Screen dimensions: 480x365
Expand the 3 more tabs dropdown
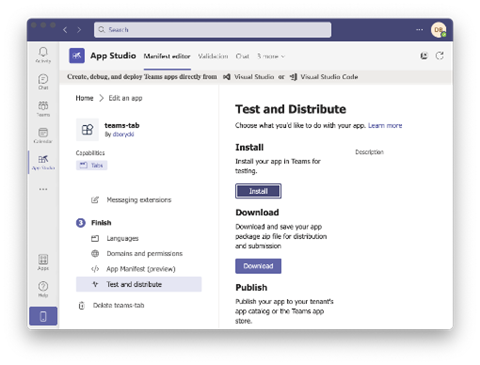coord(271,56)
